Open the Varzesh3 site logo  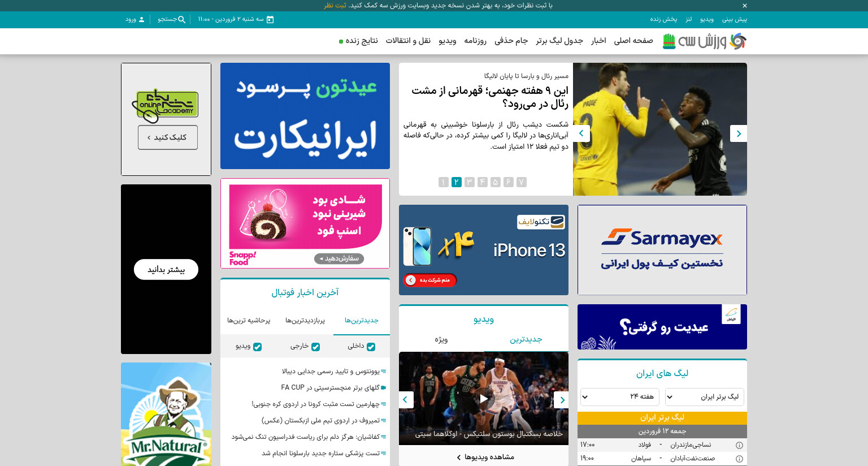[x=712, y=41]
